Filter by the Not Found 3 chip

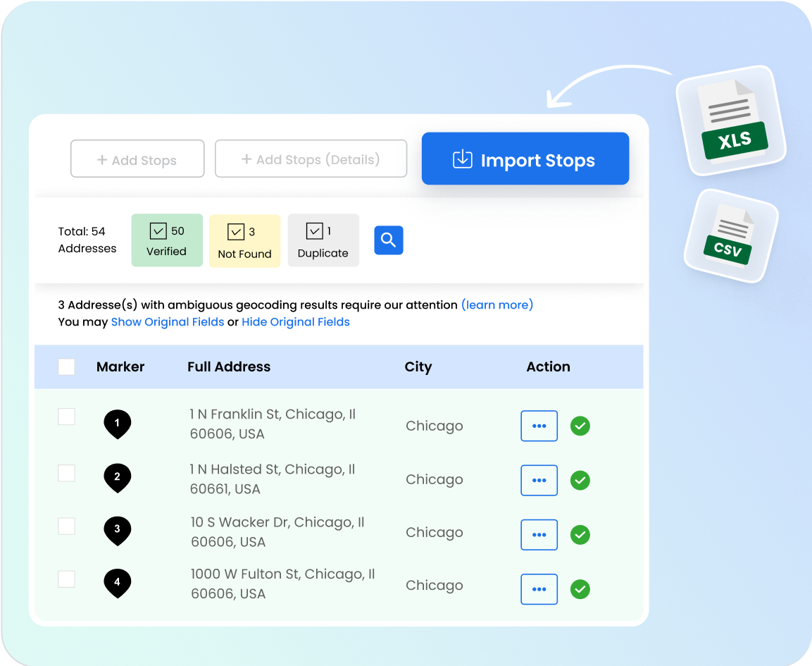[244, 240]
